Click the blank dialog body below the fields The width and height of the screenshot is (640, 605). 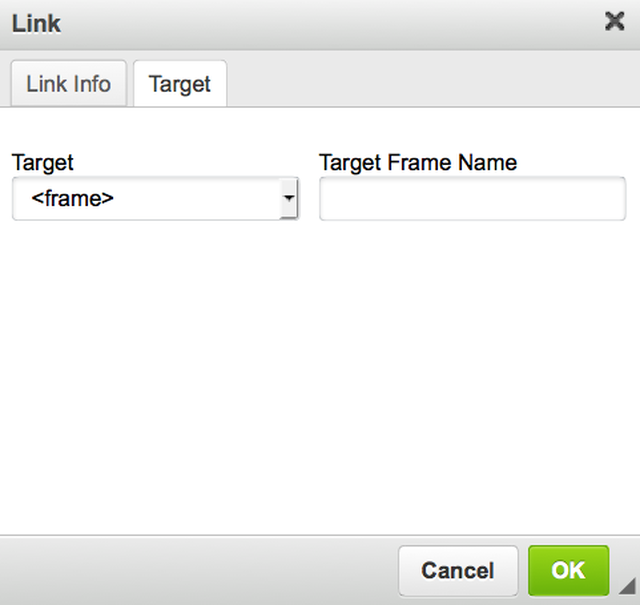pos(320,380)
